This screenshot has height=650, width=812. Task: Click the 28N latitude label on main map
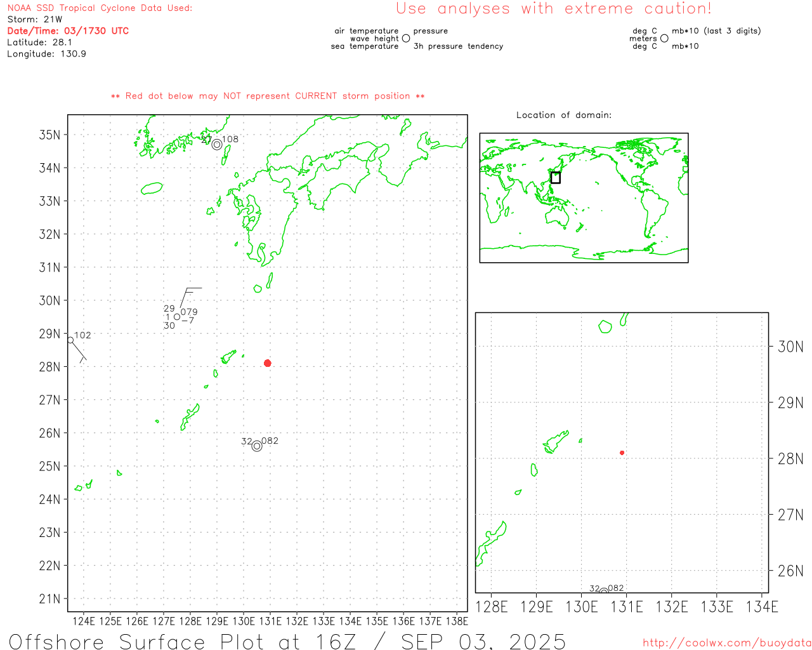50,367
